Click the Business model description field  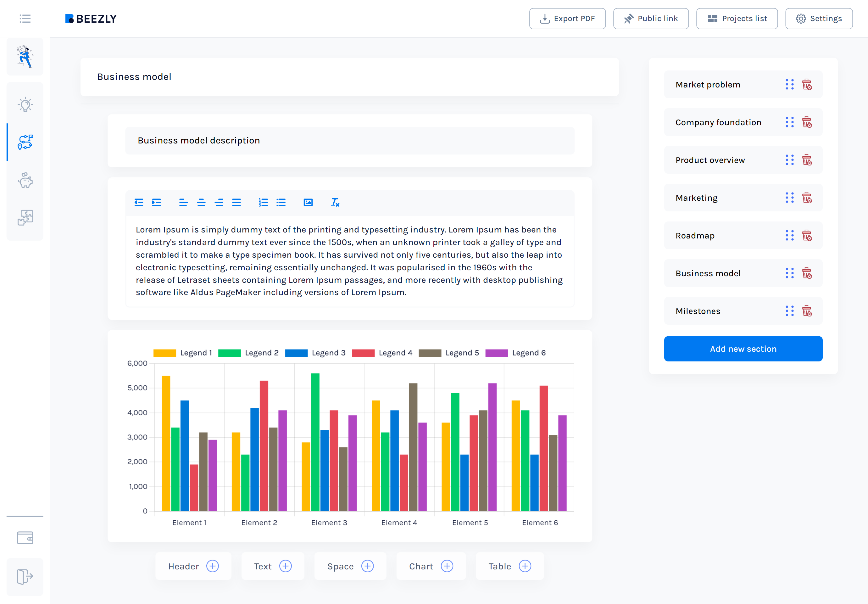[349, 140]
